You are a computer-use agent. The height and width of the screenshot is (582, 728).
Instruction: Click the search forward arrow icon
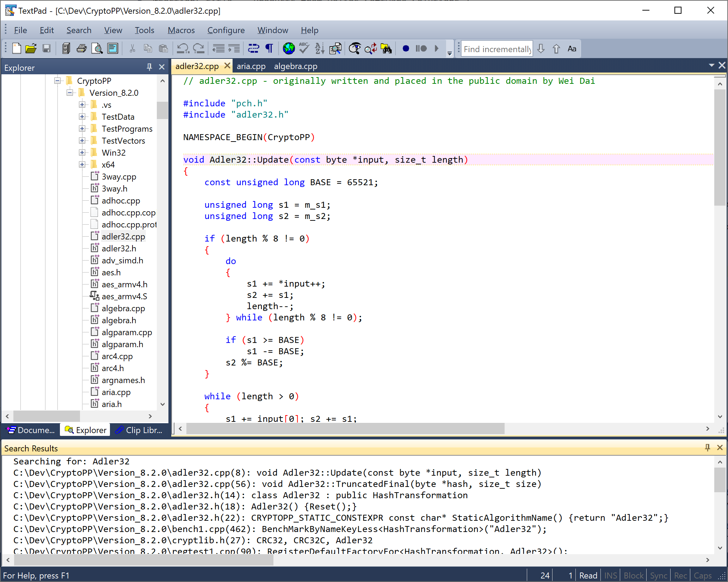click(x=541, y=49)
